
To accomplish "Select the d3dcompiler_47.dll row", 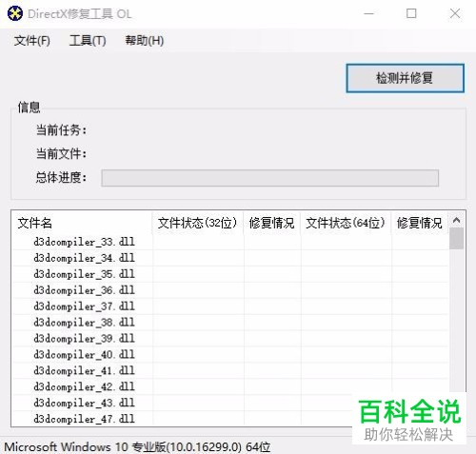I will coord(230,419).
